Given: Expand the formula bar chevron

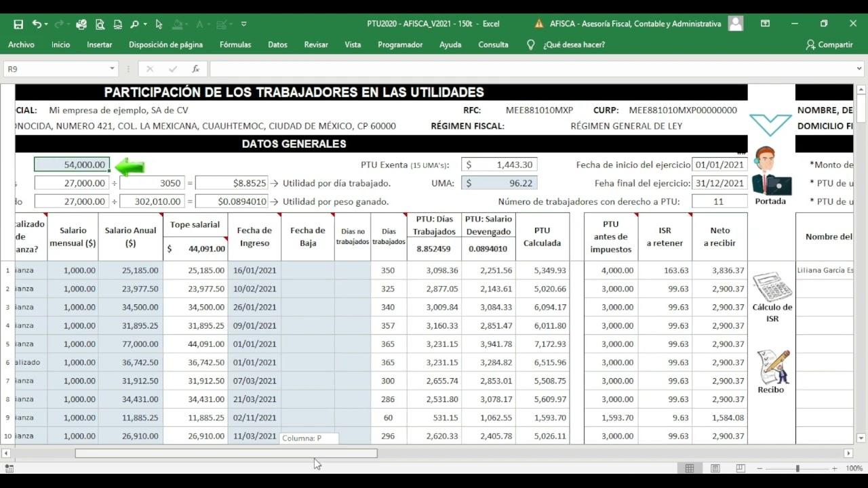Looking at the screenshot, I should click(x=860, y=68).
